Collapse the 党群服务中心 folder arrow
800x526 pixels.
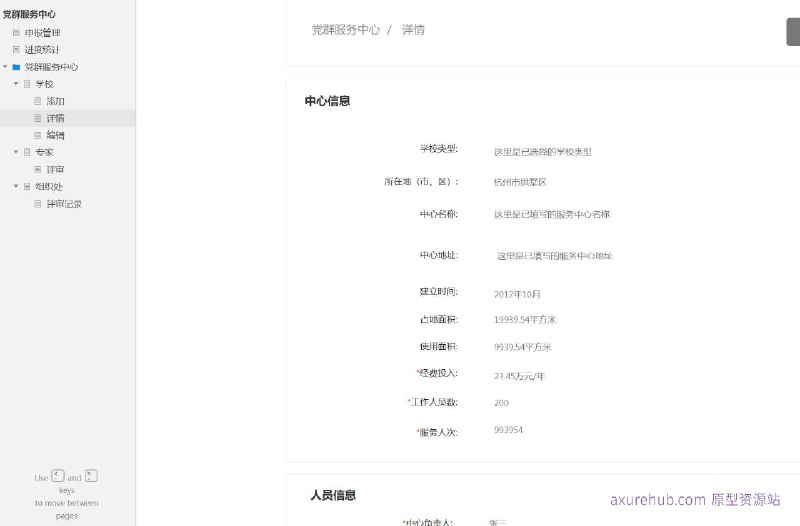pyautogui.click(x=5, y=66)
